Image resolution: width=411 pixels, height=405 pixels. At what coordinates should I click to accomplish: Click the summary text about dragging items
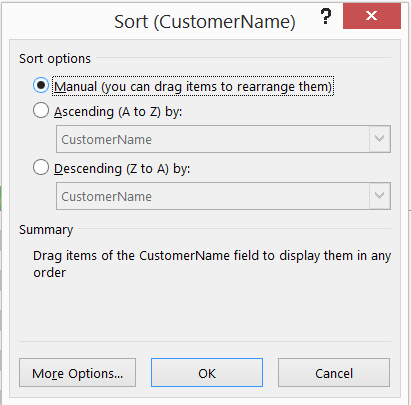coord(212,264)
